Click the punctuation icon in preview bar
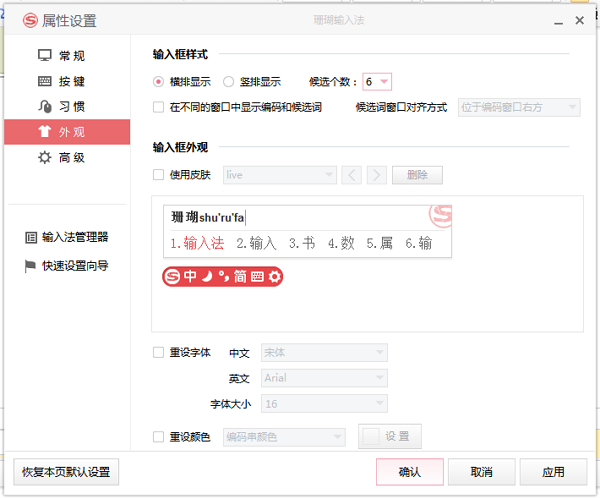Screen dimensions: 600x499 tap(224, 276)
